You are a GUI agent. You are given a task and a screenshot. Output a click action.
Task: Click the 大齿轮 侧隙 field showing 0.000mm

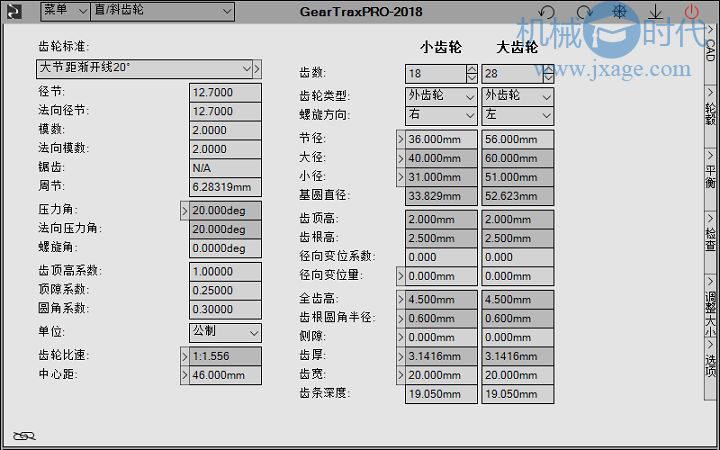click(518, 338)
